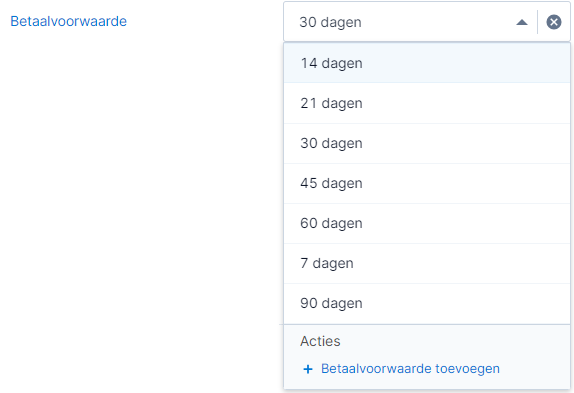
Task: Click the Acties section header
Action: 320,341
